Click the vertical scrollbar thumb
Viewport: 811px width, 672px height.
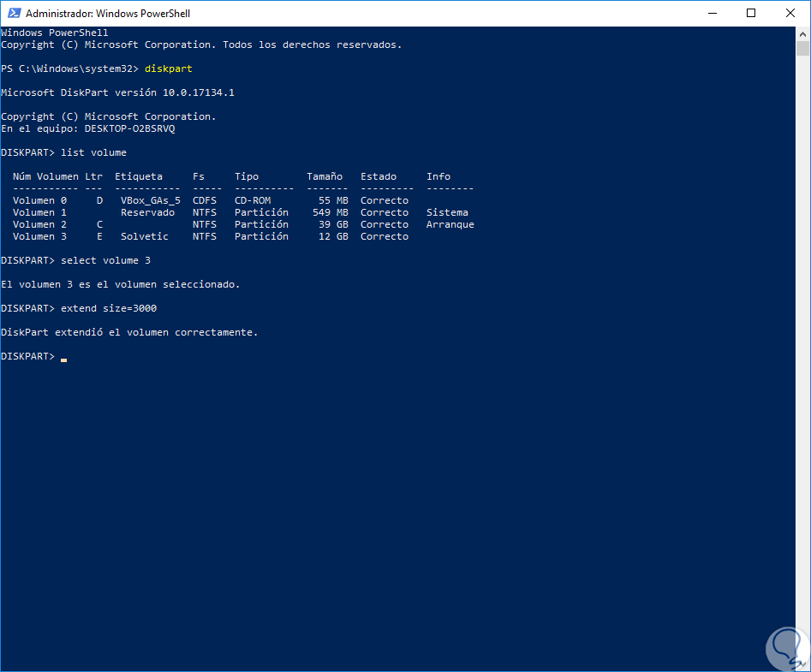802,49
